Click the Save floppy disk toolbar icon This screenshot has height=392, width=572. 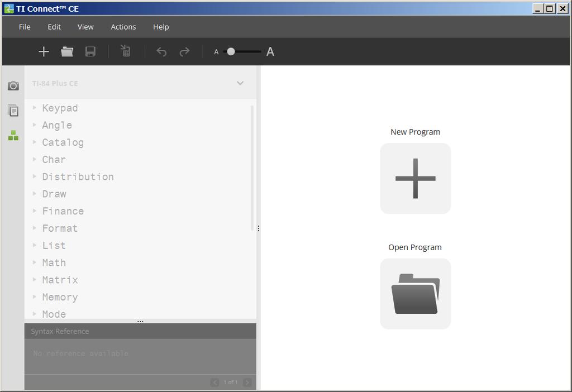coord(90,52)
